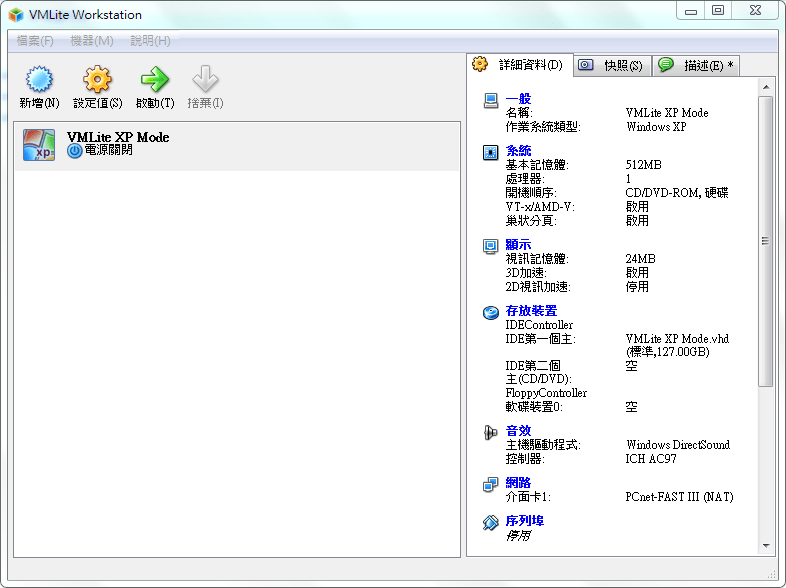Click the details pane scroll down arrow
Viewport: 786px width, 588px height.
(766, 546)
